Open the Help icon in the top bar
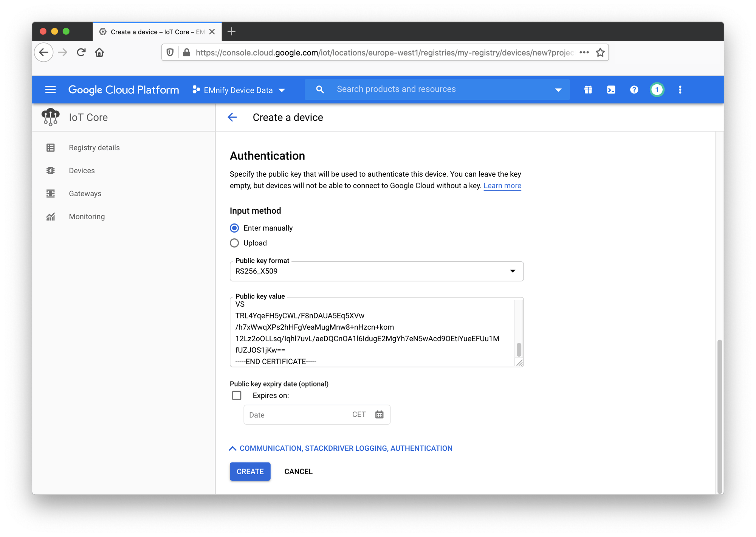This screenshot has height=537, width=756. click(634, 90)
